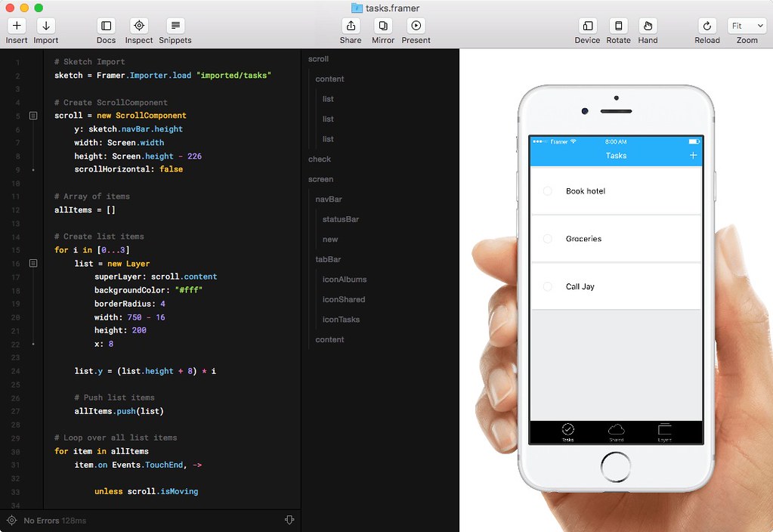Click the Mirror icon

[382, 30]
